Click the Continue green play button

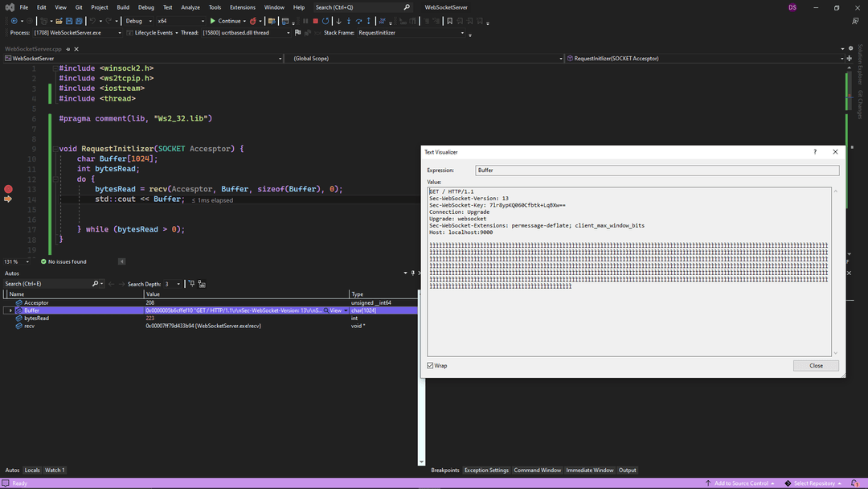[x=212, y=21]
